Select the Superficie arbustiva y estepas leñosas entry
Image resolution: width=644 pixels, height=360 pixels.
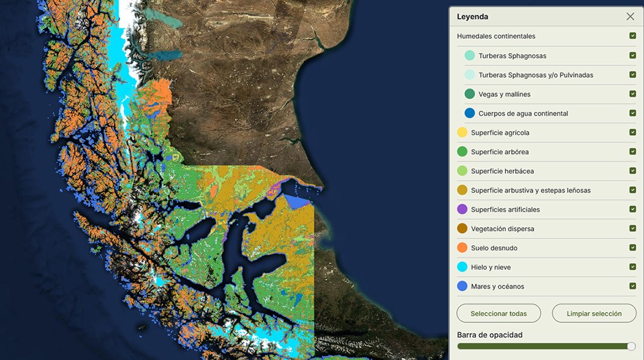530,191
